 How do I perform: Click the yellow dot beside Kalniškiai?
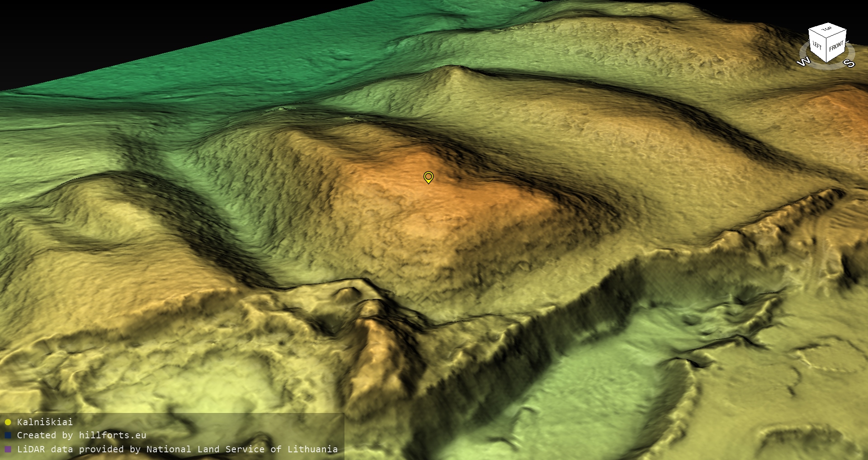point(8,422)
